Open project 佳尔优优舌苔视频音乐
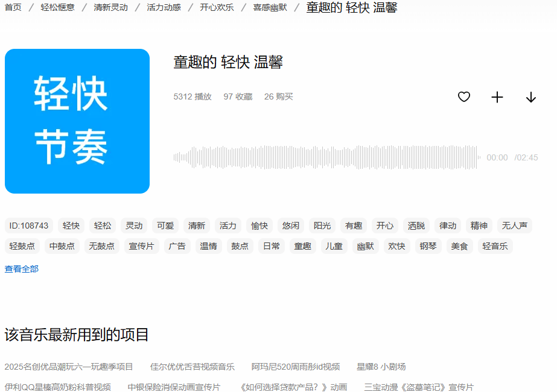Screen dimensions: 557x392 coord(192,367)
